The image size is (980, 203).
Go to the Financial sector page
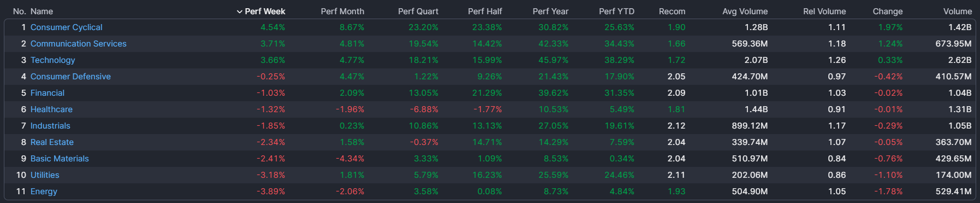click(47, 93)
